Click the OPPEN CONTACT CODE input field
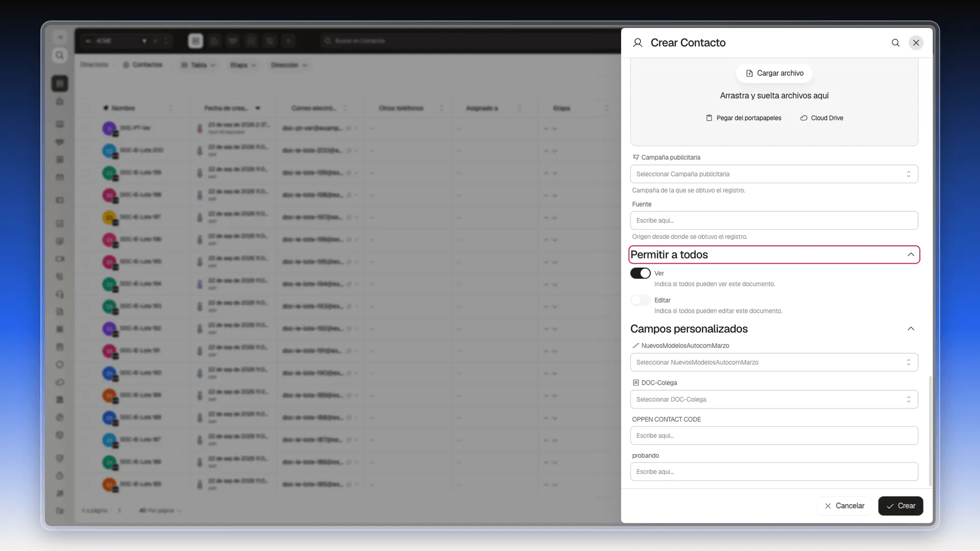Screen dimensions: 980x551 (774, 436)
